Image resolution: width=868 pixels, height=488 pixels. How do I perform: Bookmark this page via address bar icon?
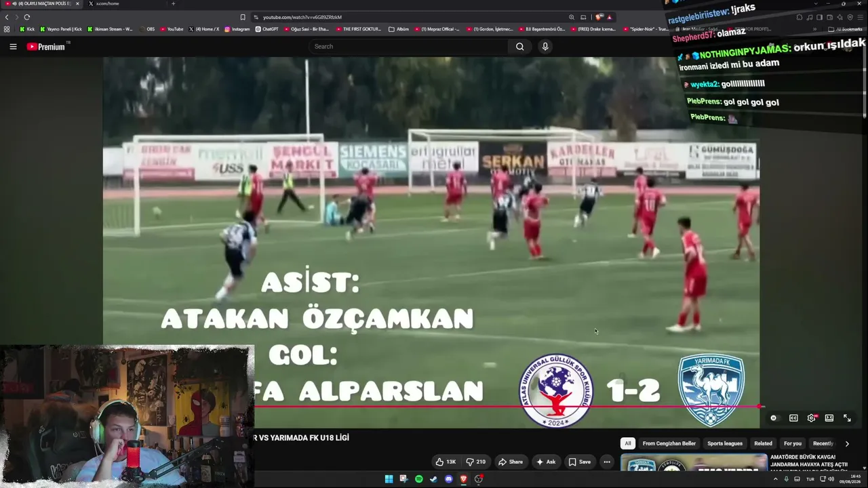[x=243, y=17]
